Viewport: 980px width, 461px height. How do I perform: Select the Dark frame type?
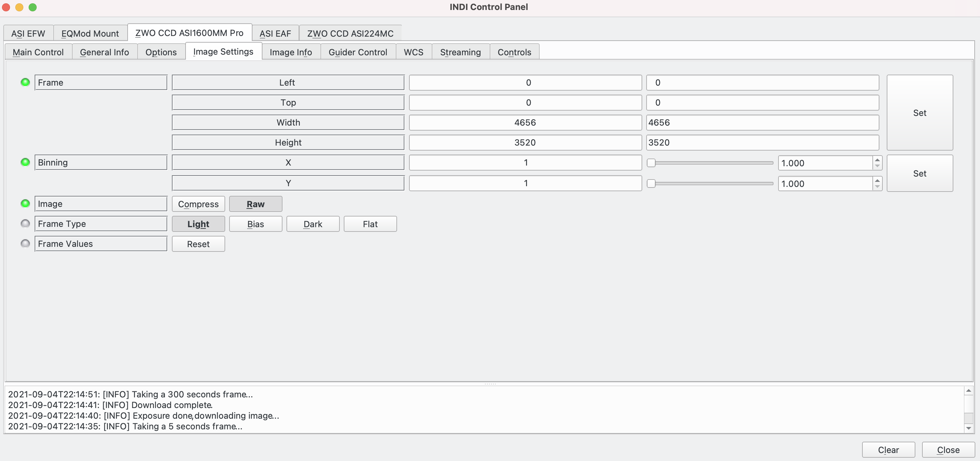point(312,224)
